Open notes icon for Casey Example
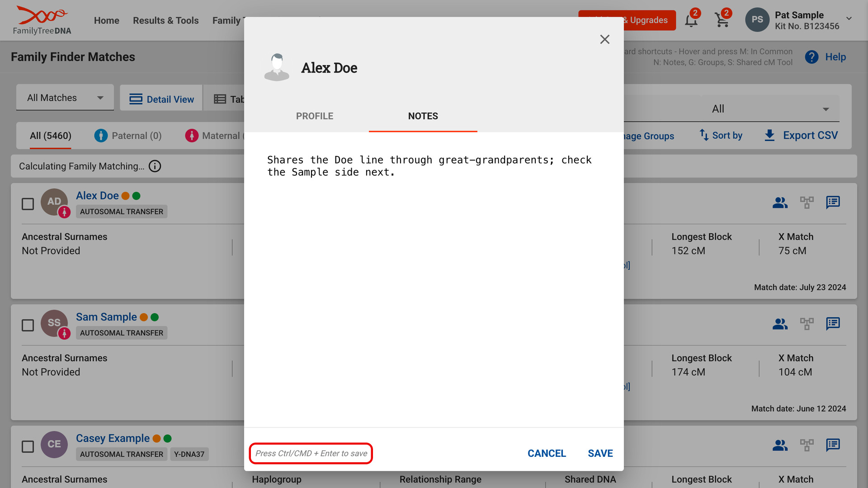The width and height of the screenshot is (868, 488). [x=833, y=446]
